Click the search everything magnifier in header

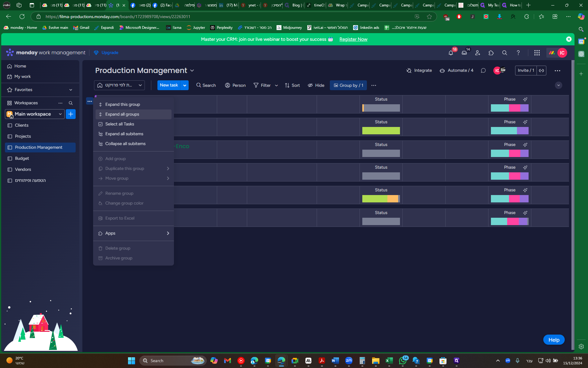pos(505,53)
